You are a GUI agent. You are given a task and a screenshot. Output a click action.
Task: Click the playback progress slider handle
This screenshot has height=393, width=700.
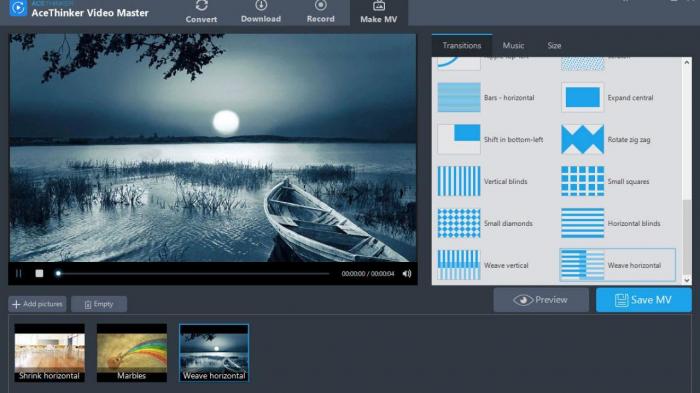click(x=58, y=273)
